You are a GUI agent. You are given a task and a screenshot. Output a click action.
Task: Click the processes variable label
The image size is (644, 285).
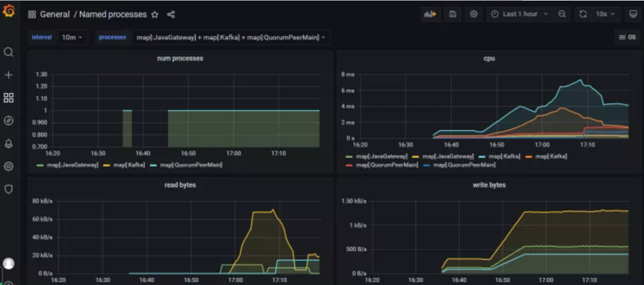click(x=112, y=37)
